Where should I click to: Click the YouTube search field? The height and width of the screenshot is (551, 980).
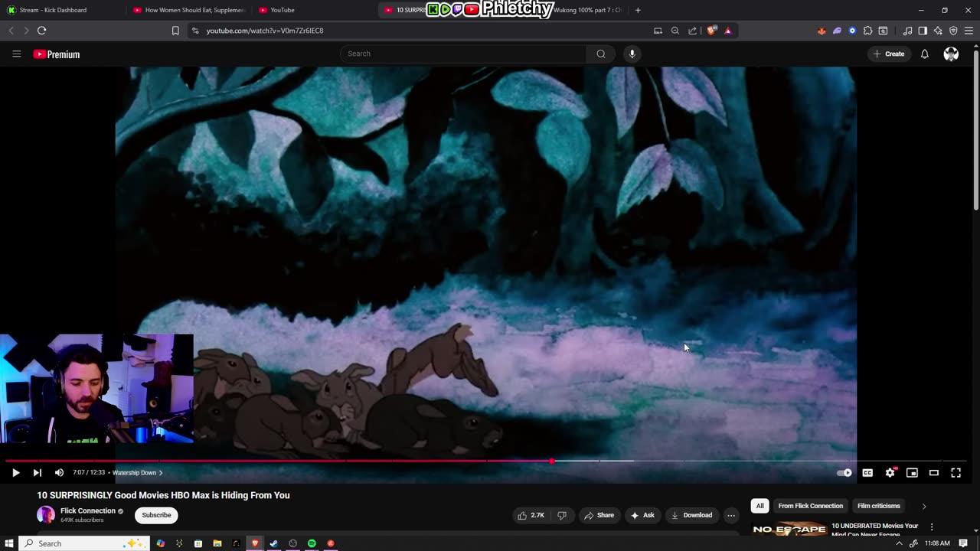463,54
